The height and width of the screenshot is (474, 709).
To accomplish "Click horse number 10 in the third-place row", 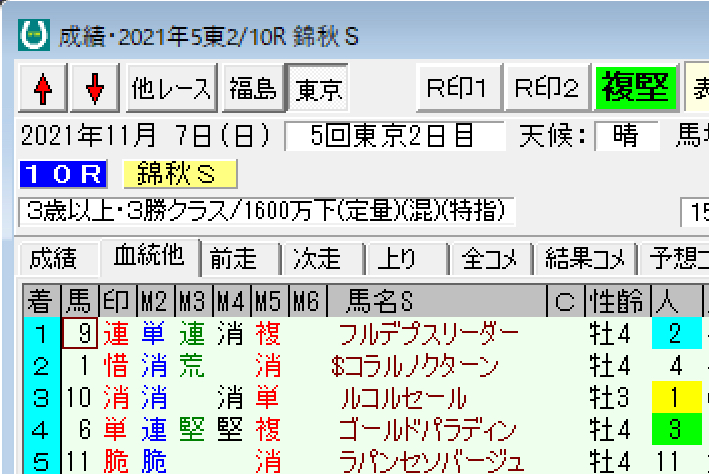I will tap(80, 398).
